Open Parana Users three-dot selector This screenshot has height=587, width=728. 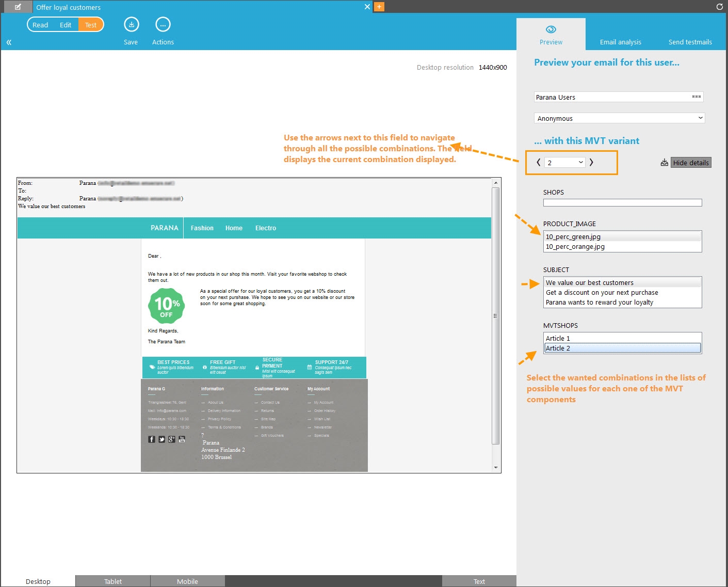coord(696,97)
